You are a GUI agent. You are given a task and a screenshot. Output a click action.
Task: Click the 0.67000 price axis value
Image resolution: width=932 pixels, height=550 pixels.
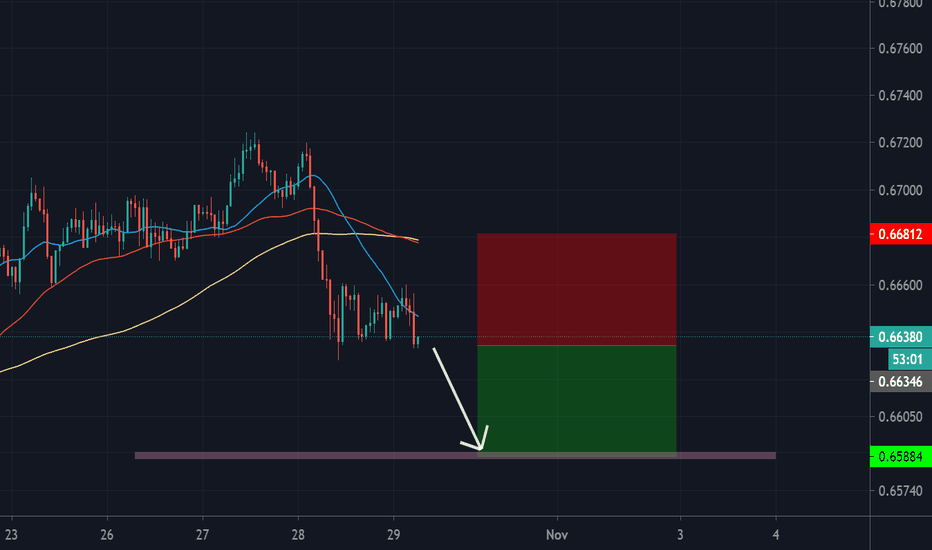pos(900,190)
